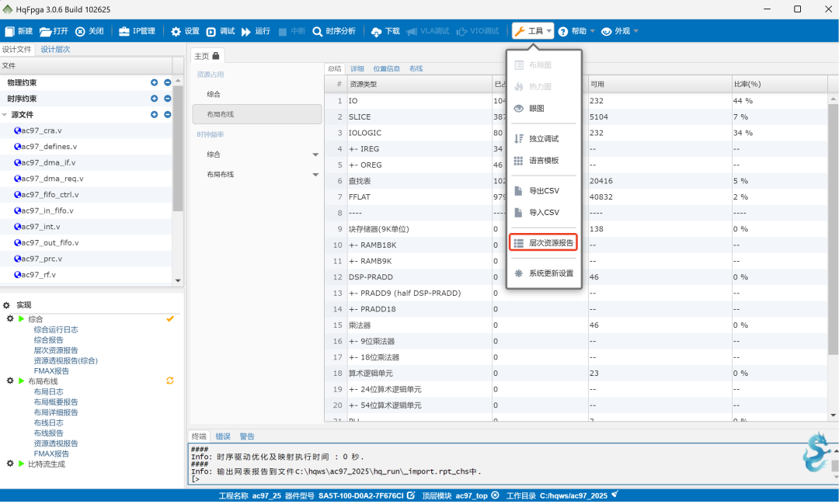Select the ac97_dma_if.v source file

click(x=47, y=162)
